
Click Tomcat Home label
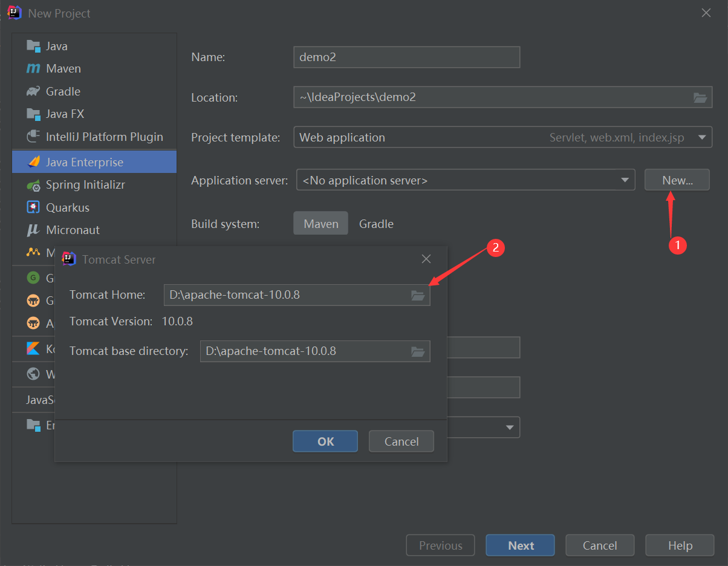coord(108,295)
